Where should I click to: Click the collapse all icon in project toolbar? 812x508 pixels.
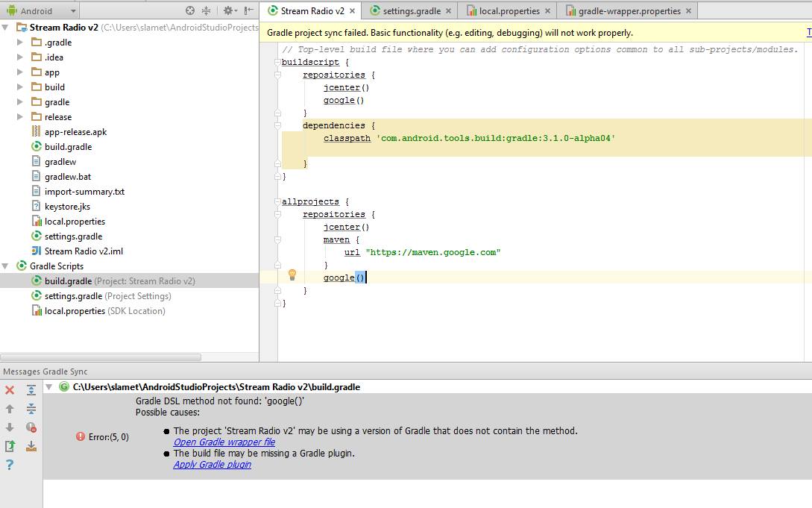pyautogui.click(x=206, y=10)
